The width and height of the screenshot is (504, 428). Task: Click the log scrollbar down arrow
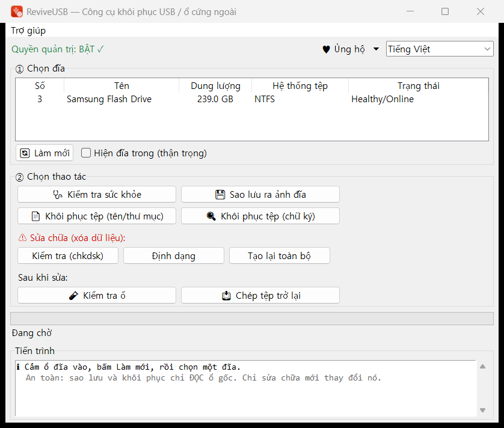click(x=482, y=410)
